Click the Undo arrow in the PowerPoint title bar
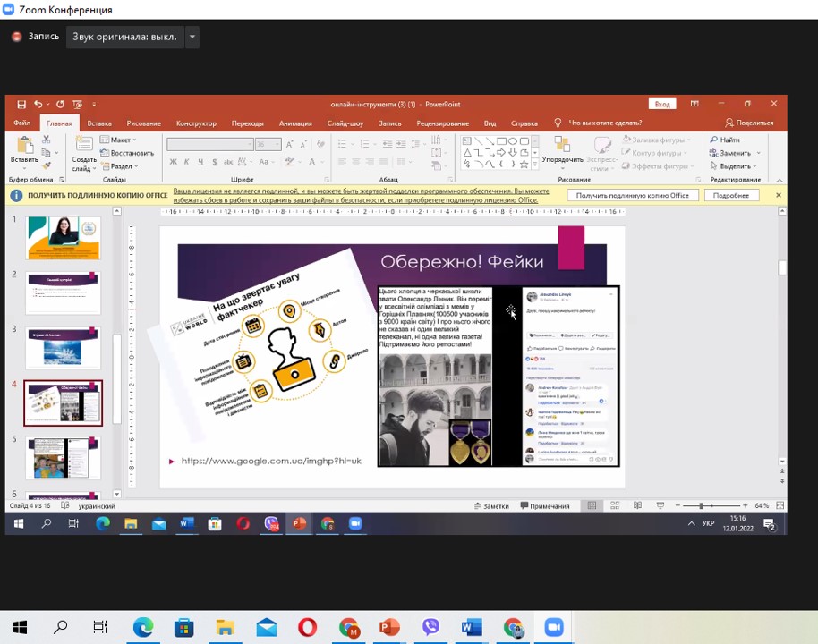 (x=38, y=104)
